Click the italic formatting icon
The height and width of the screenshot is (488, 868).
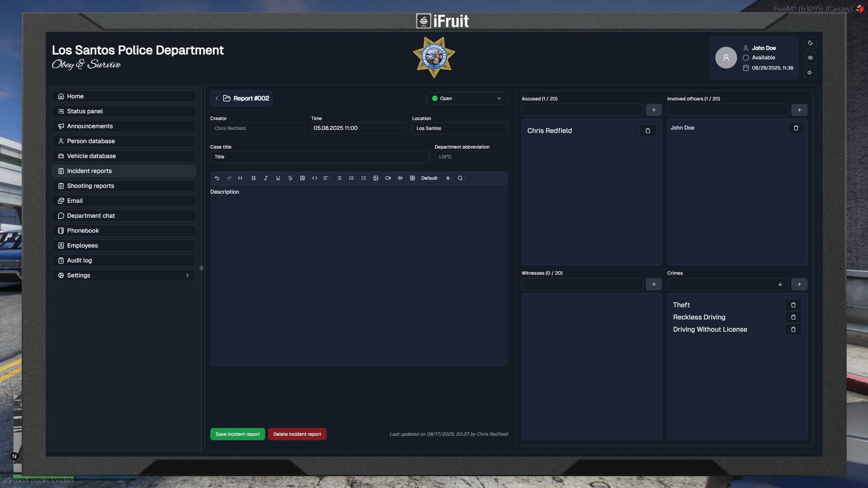pos(266,178)
